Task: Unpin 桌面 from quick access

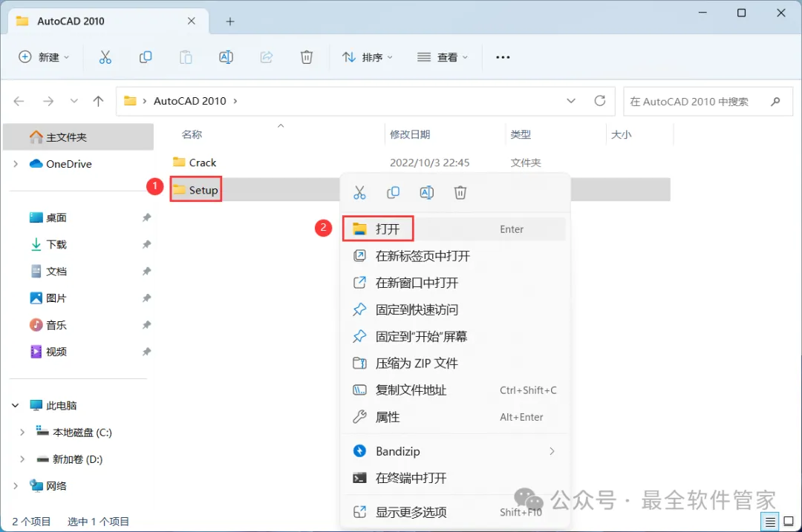Action: point(147,217)
